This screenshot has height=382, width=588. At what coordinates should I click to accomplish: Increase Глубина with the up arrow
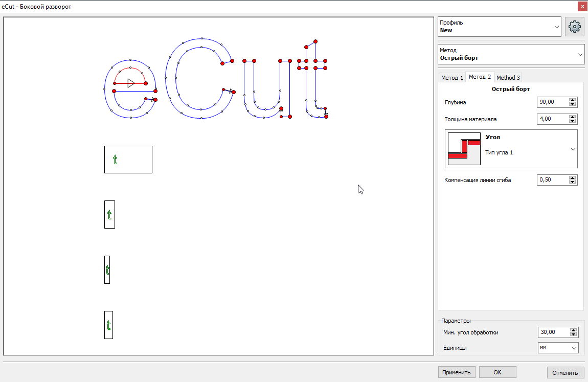[572, 100]
